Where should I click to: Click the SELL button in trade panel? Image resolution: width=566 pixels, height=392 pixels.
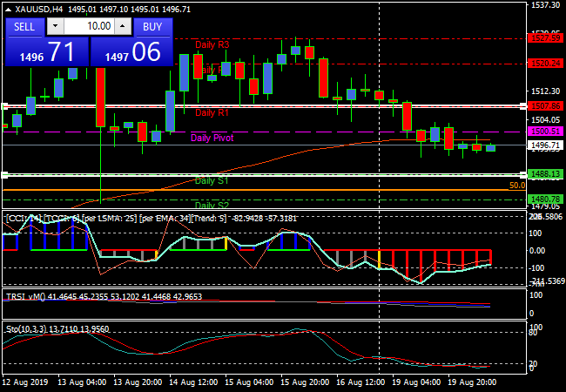click(x=25, y=26)
